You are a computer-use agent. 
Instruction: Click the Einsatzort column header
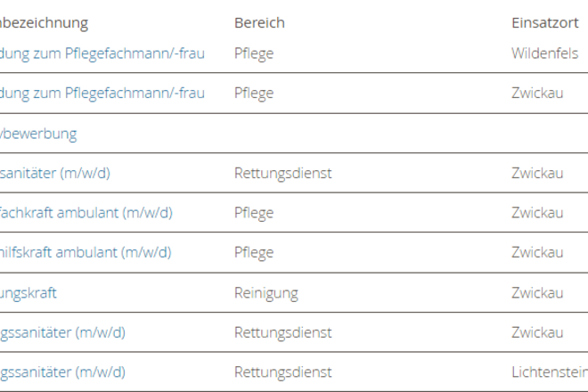point(545,23)
